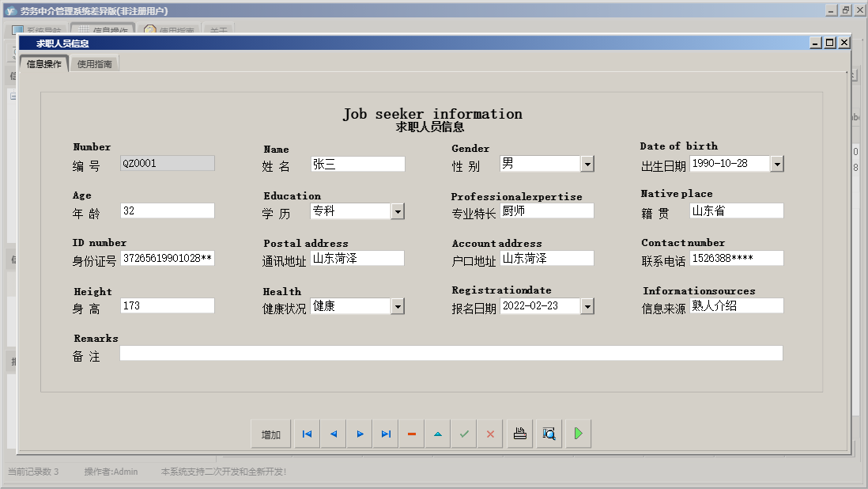Print record with printer icon
The image size is (868, 489).
[520, 434]
